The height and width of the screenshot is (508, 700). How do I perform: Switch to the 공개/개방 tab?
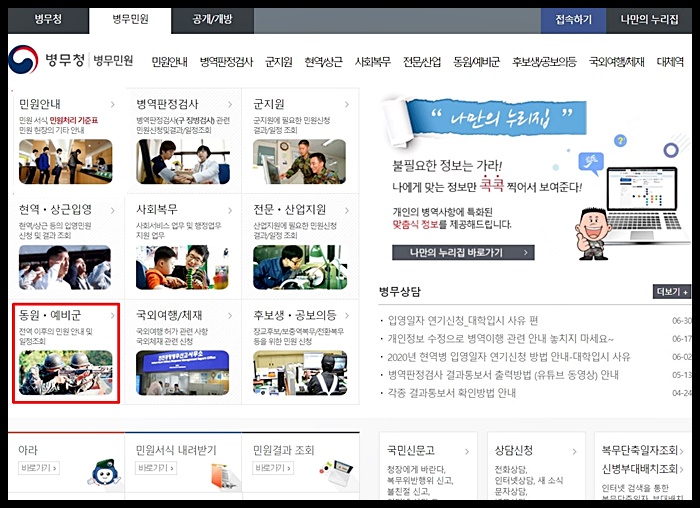click(212, 20)
